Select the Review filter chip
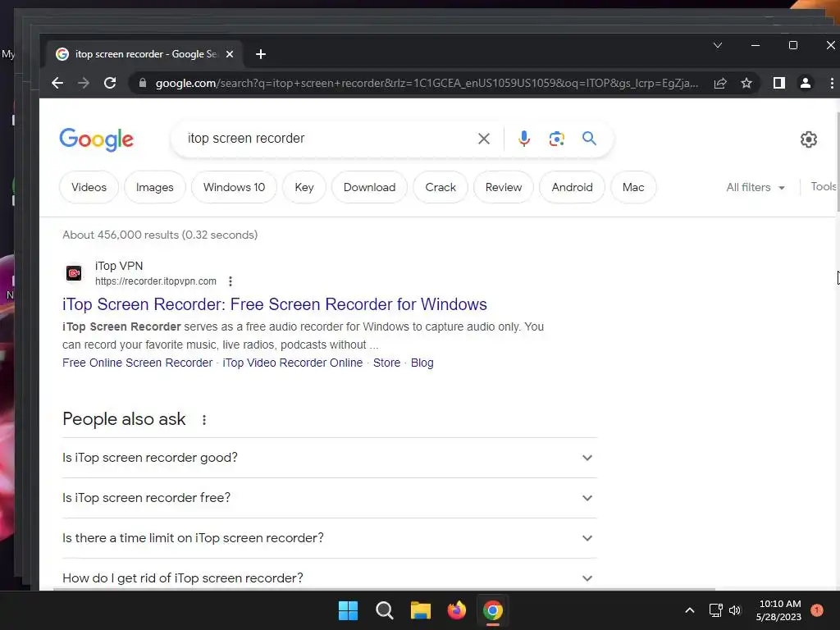The height and width of the screenshot is (630, 840). (504, 188)
